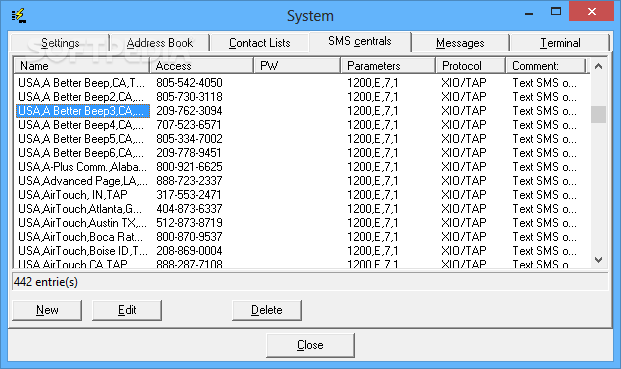Click the Comment column header
Viewport: 621px width, 369px height.
pyautogui.click(x=546, y=66)
